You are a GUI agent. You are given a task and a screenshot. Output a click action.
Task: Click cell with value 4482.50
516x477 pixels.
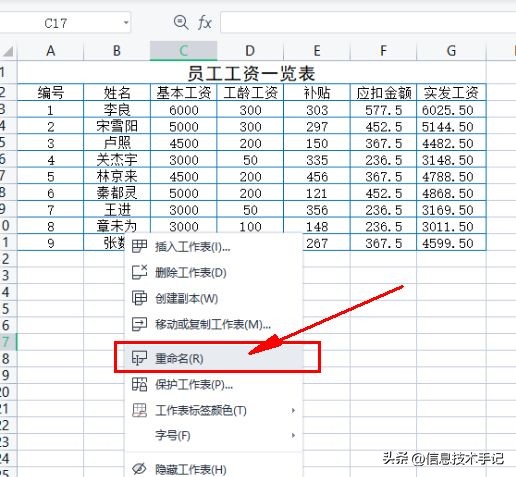(451, 143)
